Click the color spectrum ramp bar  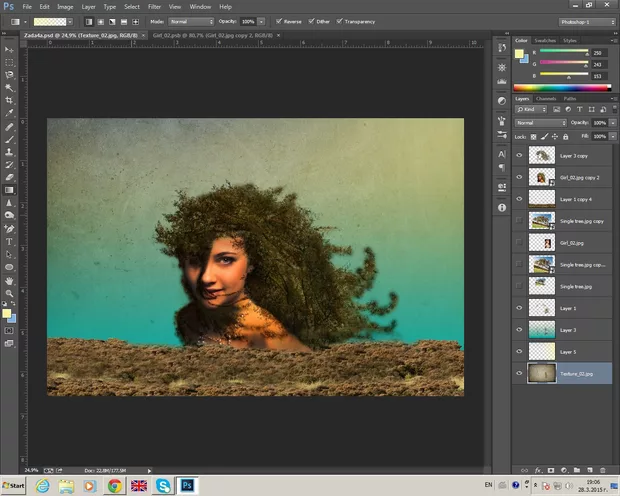point(562,85)
